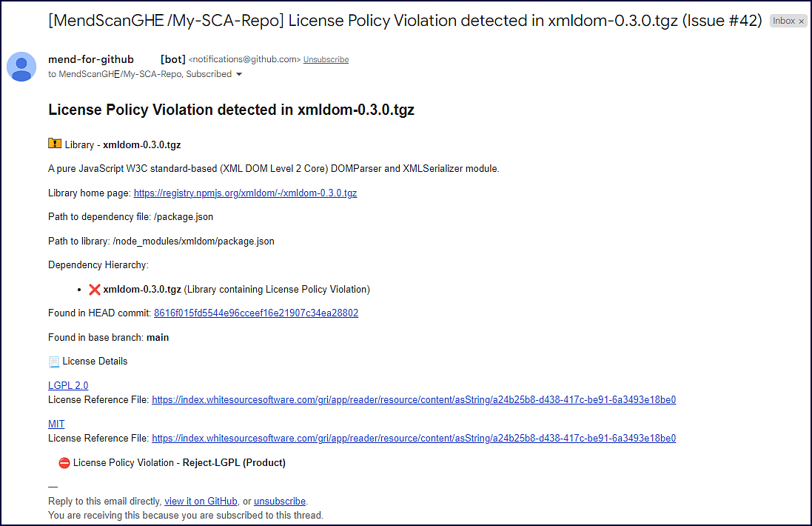Image resolution: width=812 pixels, height=526 pixels.
Task: Click the Inbox label tag
Action: pyautogui.click(x=783, y=21)
